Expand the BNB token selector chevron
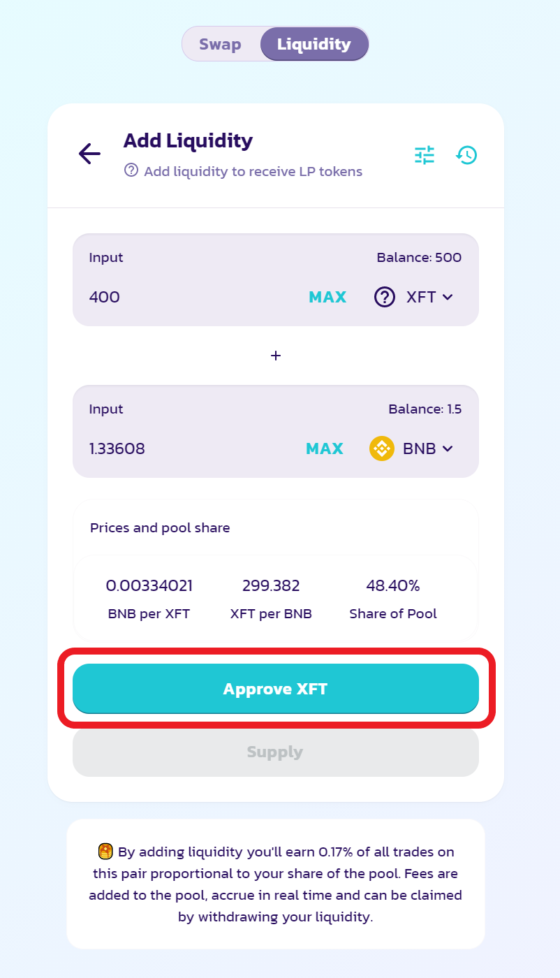The width and height of the screenshot is (560, 978). 448,448
